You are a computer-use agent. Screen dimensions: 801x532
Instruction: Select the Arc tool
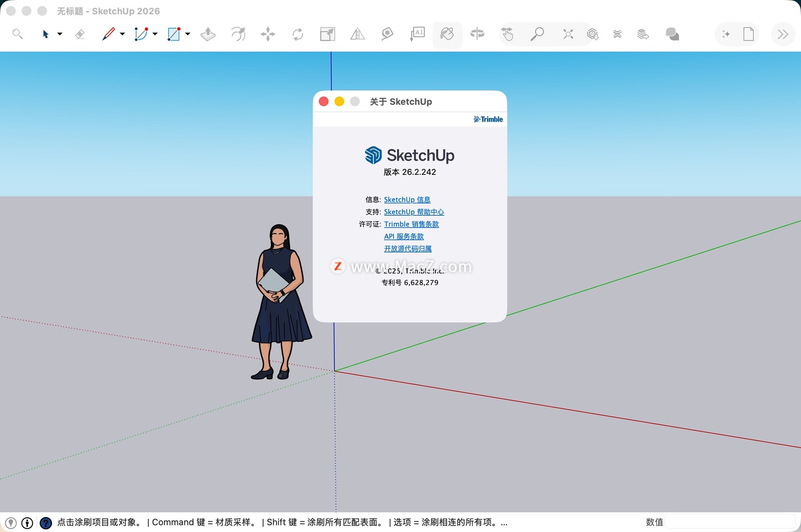point(141,34)
